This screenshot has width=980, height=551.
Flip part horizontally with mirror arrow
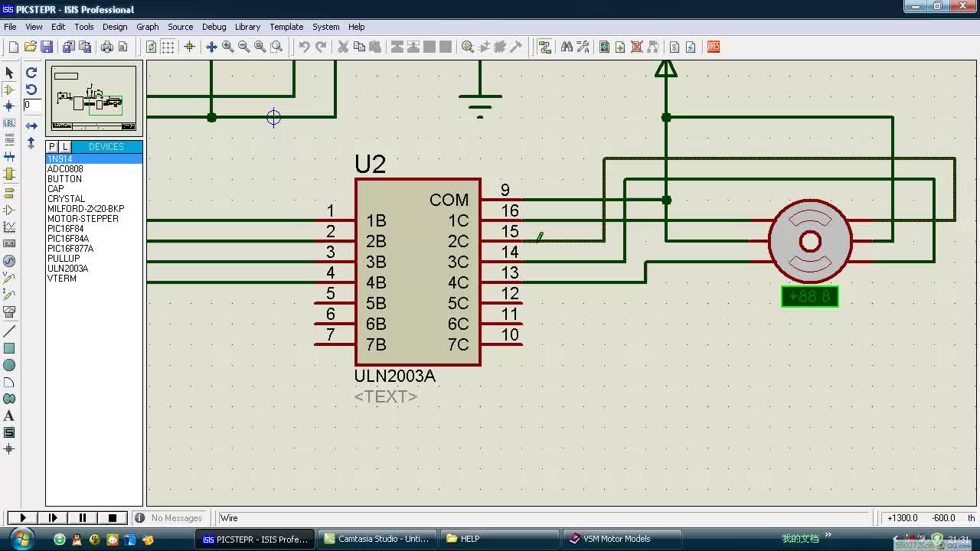(31, 126)
